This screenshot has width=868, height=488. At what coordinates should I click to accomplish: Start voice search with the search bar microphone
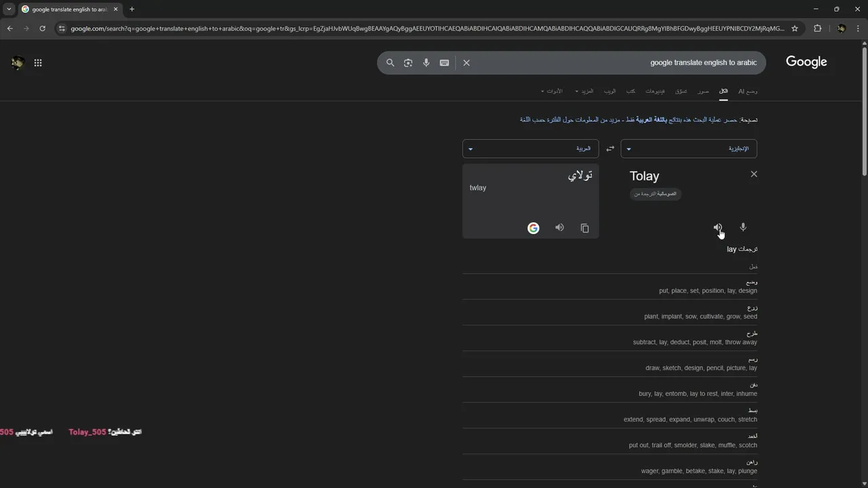(x=426, y=62)
